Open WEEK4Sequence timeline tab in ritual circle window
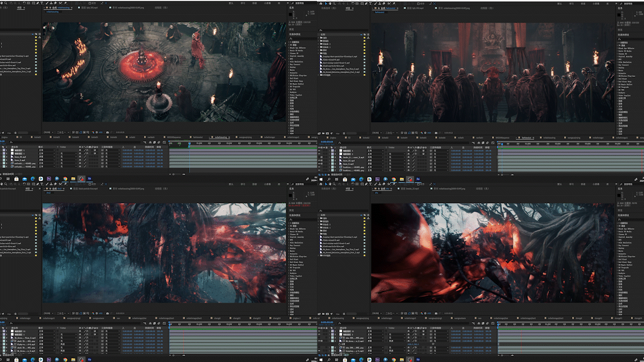This screenshot has height=362, width=644. 174,137
